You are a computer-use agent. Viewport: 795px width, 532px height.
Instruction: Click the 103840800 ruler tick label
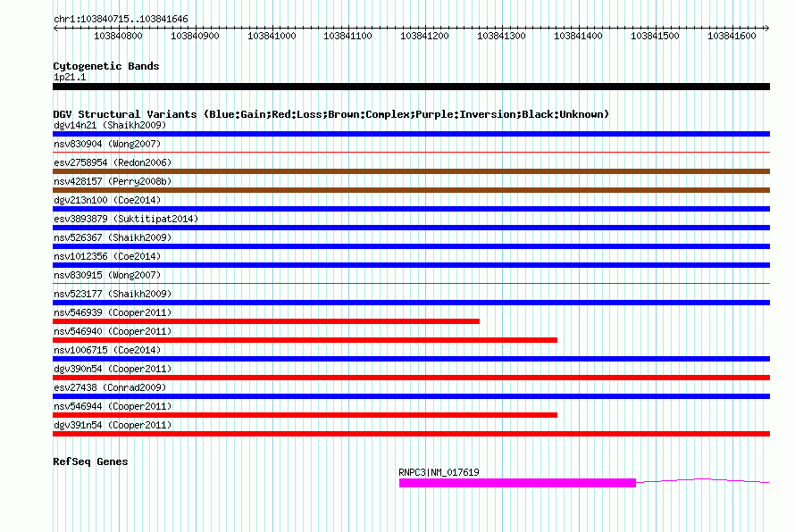coord(118,36)
